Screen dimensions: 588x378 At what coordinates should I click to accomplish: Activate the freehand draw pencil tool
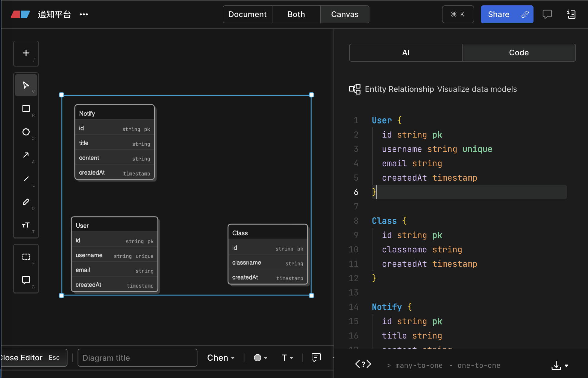26,202
